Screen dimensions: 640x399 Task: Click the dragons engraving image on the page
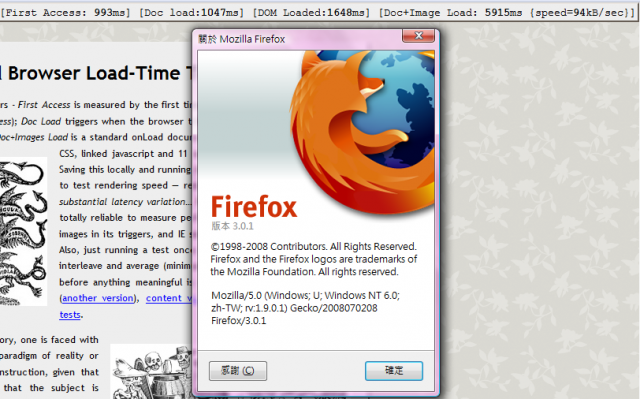pos(23,232)
